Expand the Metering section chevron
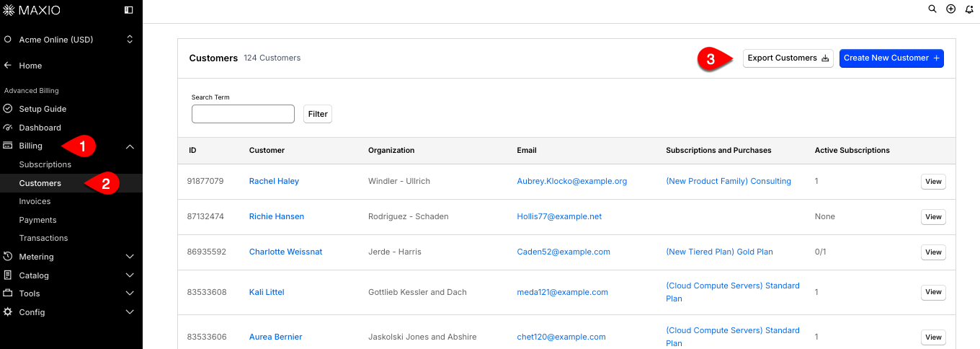 click(130, 257)
